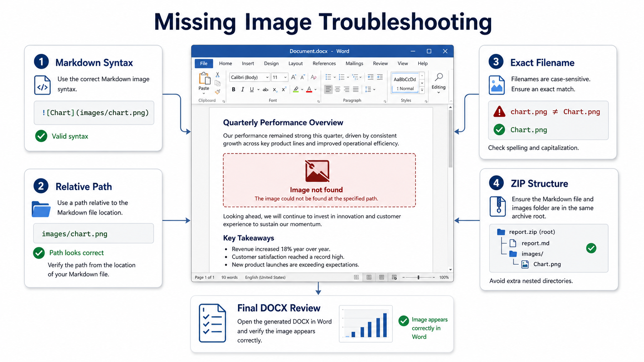Click the document vertical scrollbar thumb
This screenshot has height=362, width=644.
(450, 138)
